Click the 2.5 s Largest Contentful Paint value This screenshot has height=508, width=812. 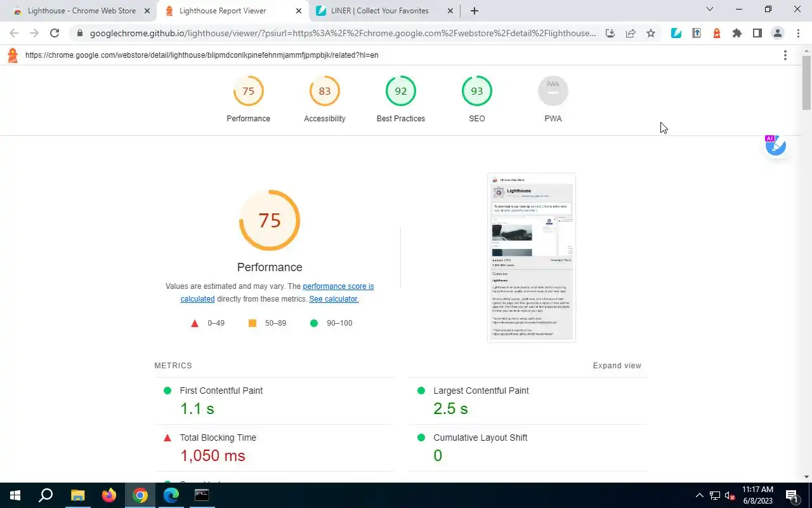[450, 409]
